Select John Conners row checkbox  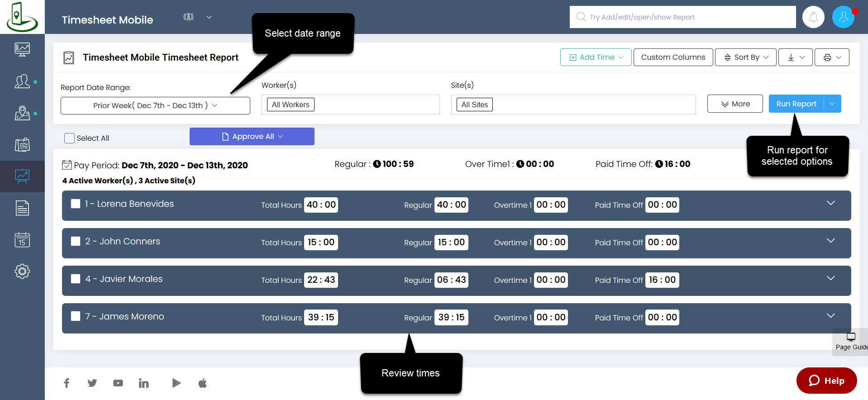tap(76, 241)
